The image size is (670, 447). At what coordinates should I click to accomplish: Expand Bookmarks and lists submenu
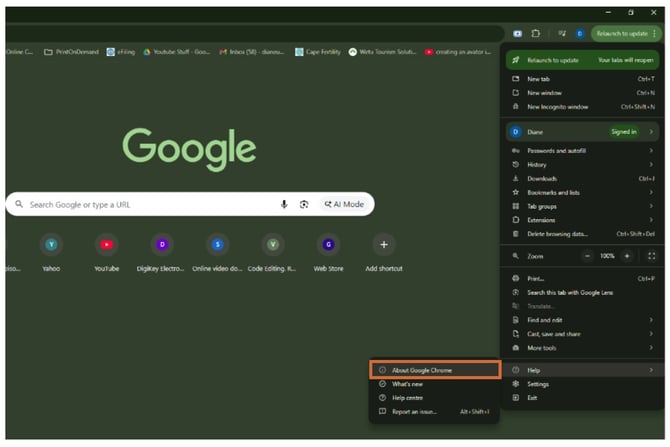click(582, 192)
